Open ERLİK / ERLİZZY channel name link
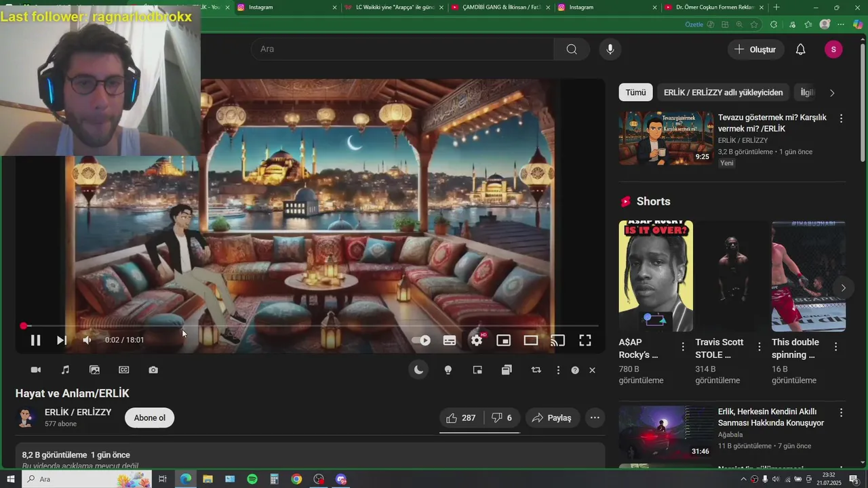 pyautogui.click(x=78, y=412)
